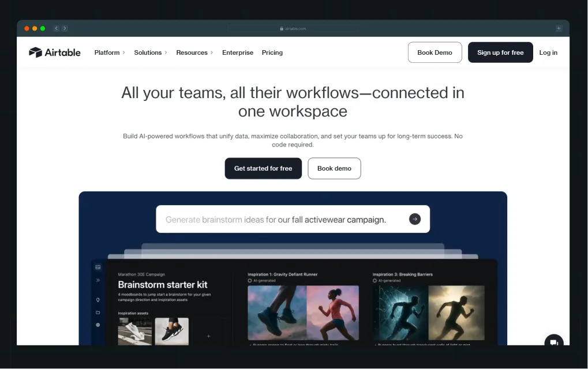Open the Enterprise page
588x369 pixels.
238,52
